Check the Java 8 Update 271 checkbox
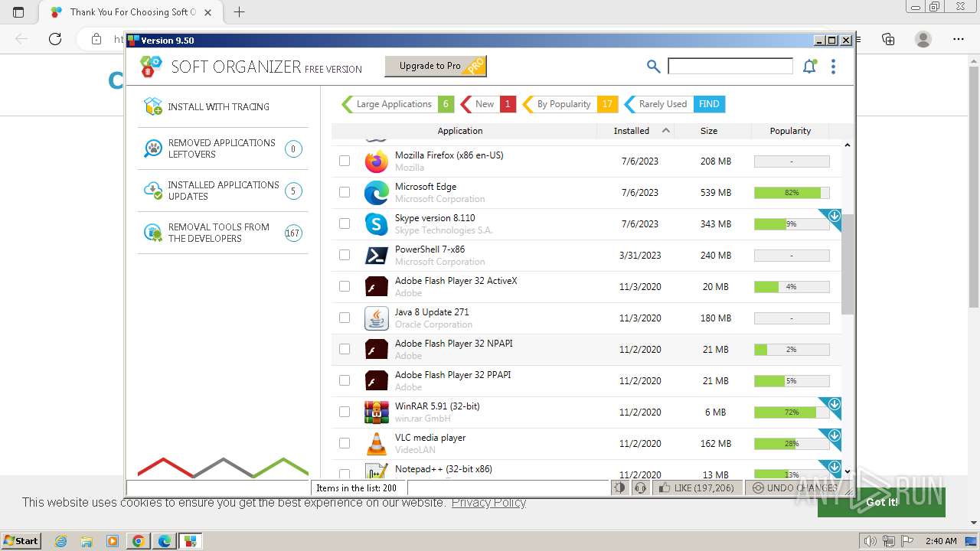 coord(345,318)
